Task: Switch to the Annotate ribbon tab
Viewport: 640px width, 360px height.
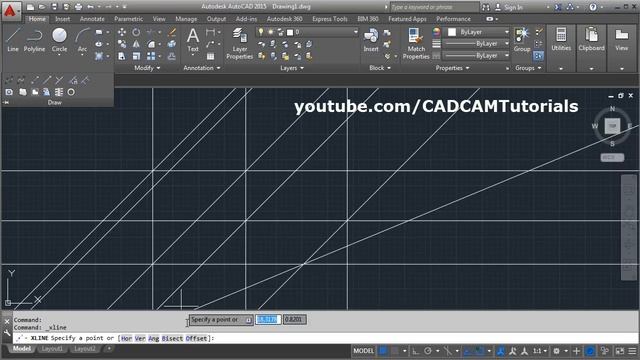Action: click(x=92, y=19)
